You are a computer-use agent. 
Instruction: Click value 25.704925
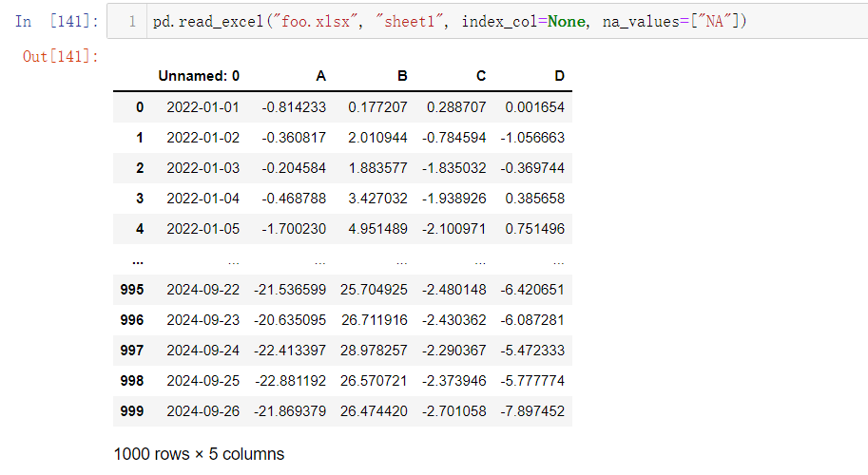coord(374,290)
